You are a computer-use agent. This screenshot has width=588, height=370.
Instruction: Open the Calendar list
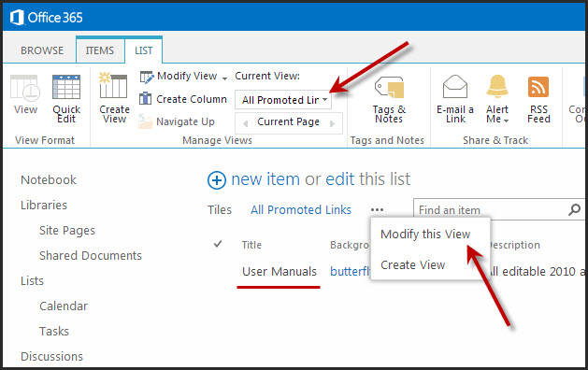64,306
